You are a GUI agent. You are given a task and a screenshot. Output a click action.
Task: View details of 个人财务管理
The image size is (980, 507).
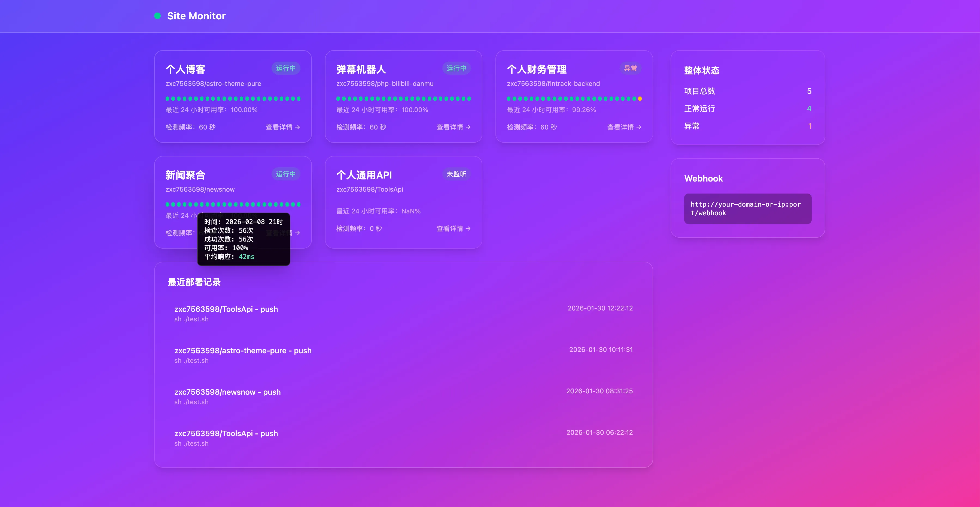point(624,127)
